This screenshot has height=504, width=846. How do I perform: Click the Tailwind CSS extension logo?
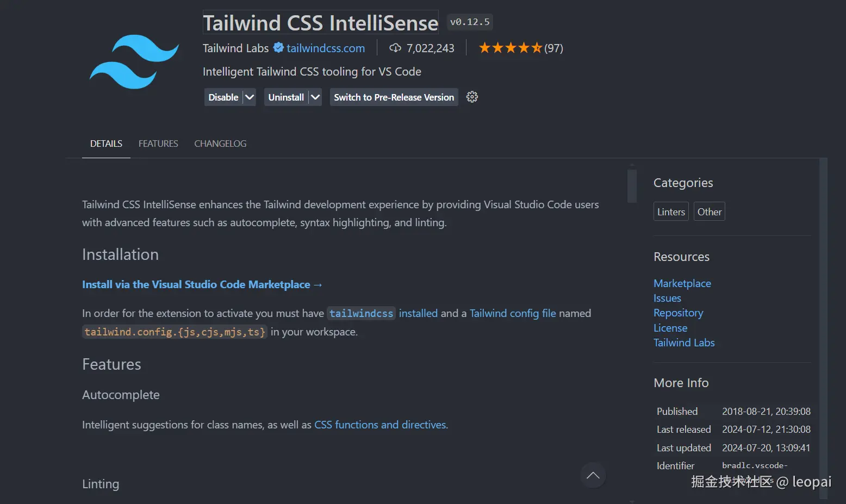[134, 62]
